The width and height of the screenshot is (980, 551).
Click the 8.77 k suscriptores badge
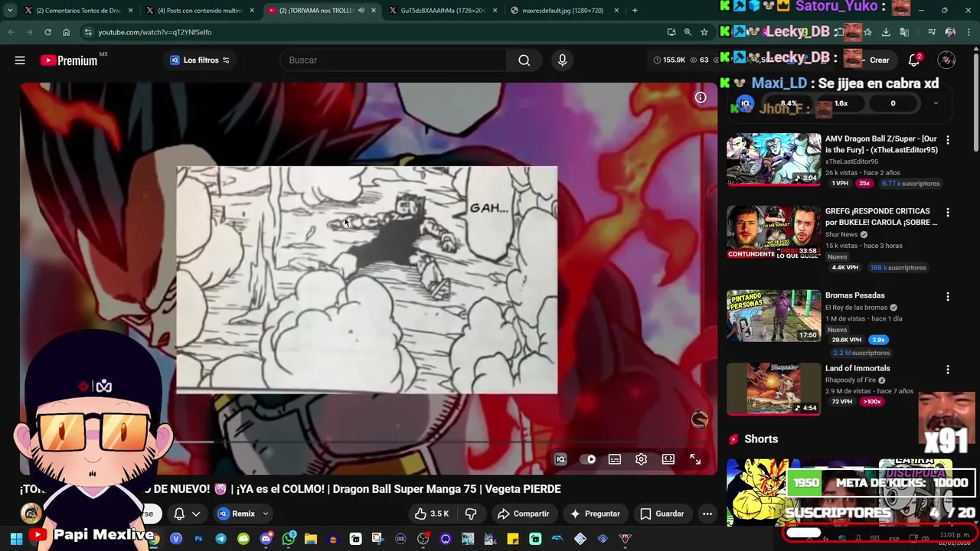[x=910, y=183]
